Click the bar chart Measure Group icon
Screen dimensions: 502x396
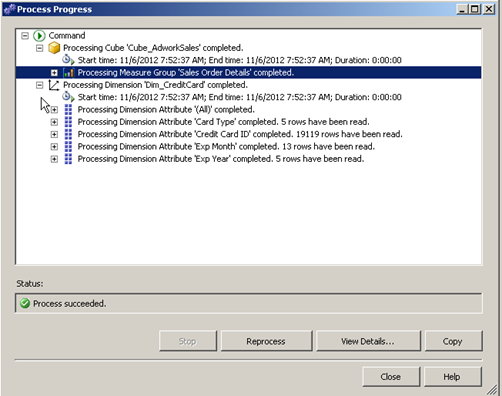click(x=68, y=73)
